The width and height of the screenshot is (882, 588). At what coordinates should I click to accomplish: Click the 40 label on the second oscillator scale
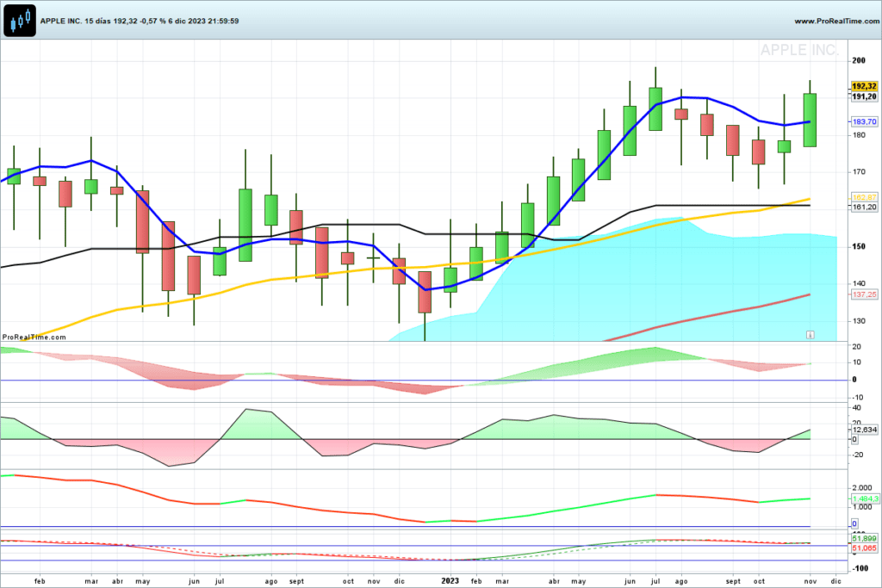[857, 407]
